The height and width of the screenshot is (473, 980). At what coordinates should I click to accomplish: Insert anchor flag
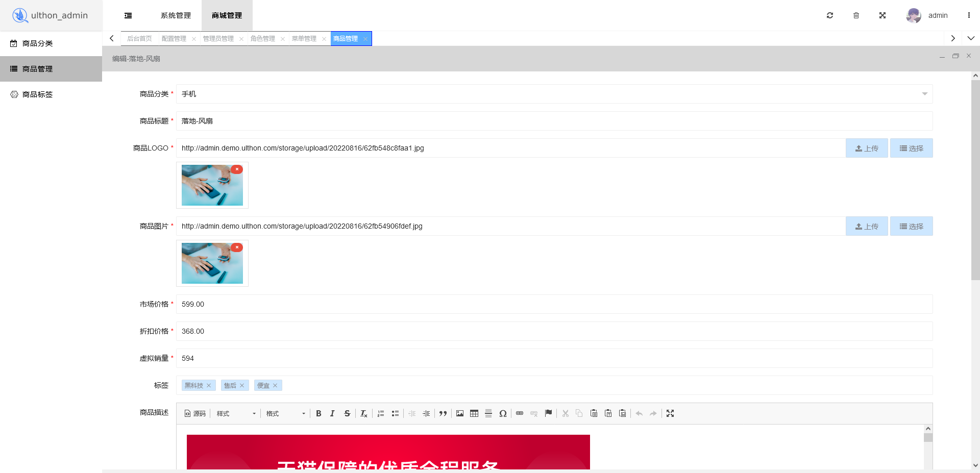pos(548,413)
